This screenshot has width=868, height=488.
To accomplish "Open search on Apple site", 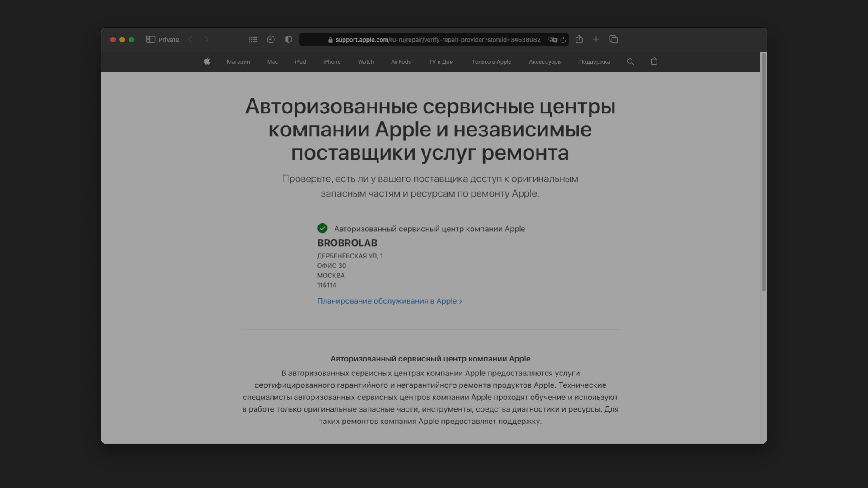I will click(x=631, y=62).
